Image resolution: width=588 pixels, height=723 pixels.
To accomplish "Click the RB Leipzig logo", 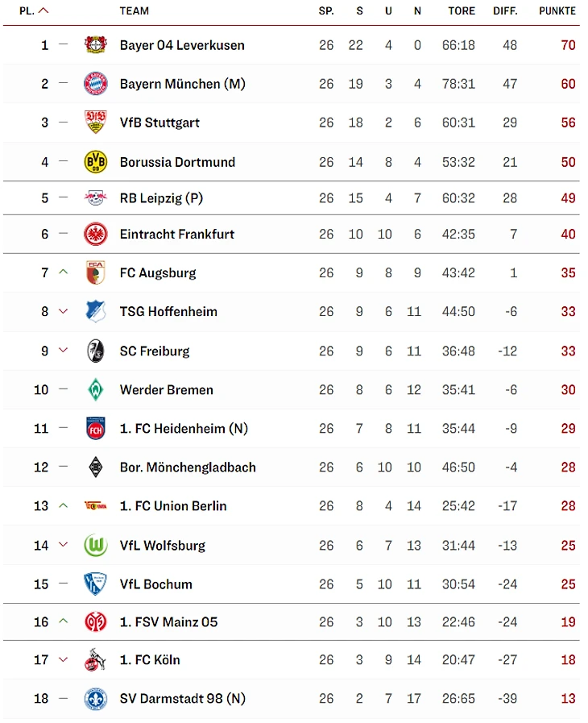I will 96,198.
